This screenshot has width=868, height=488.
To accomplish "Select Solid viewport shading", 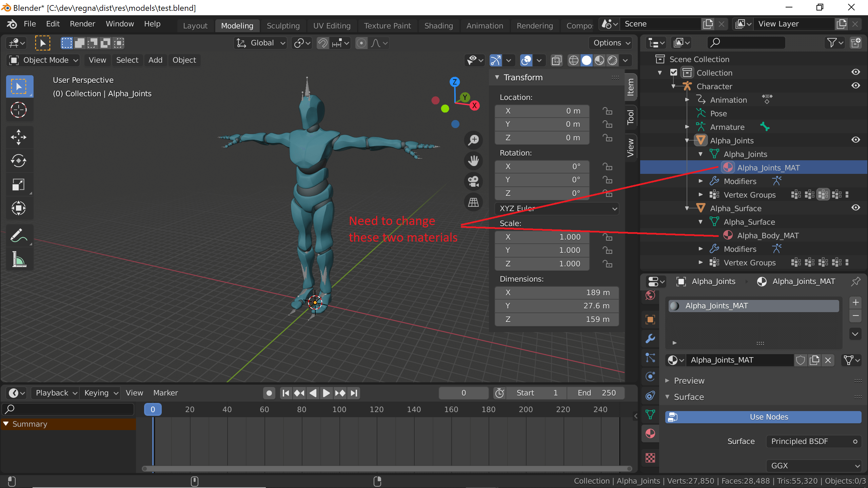I will pos(586,60).
